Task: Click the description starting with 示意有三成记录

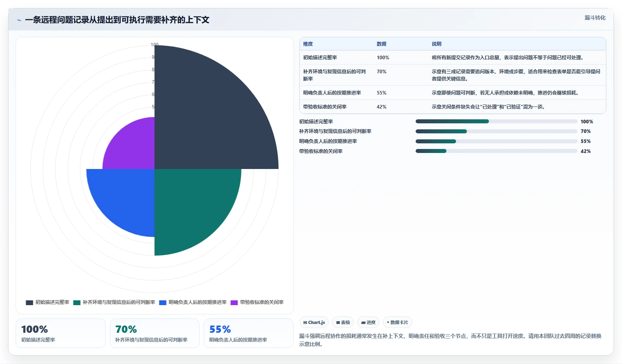Action: (x=516, y=75)
